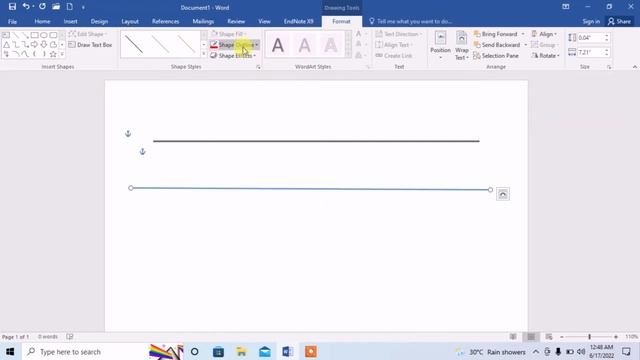This screenshot has height=360, width=640.
Task: Click Sign in
Action: pyautogui.click(x=591, y=21)
